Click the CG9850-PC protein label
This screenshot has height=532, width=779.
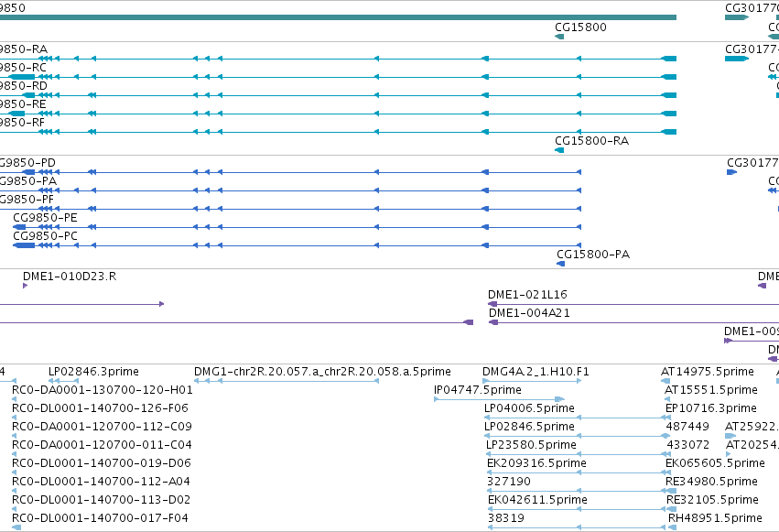click(45, 236)
